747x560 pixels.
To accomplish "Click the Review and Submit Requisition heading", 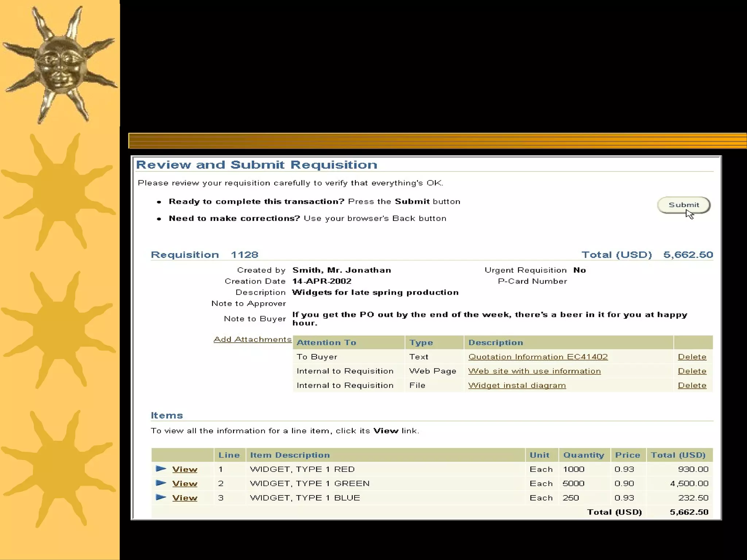I will pyautogui.click(x=256, y=165).
